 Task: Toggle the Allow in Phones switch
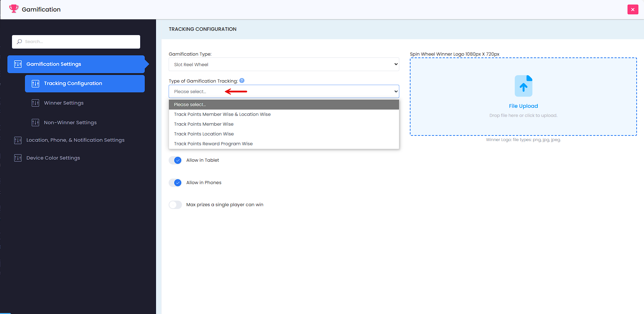(x=175, y=183)
